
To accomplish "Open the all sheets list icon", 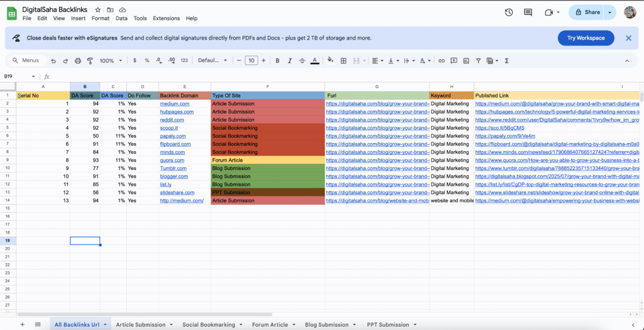I will tap(38, 324).
